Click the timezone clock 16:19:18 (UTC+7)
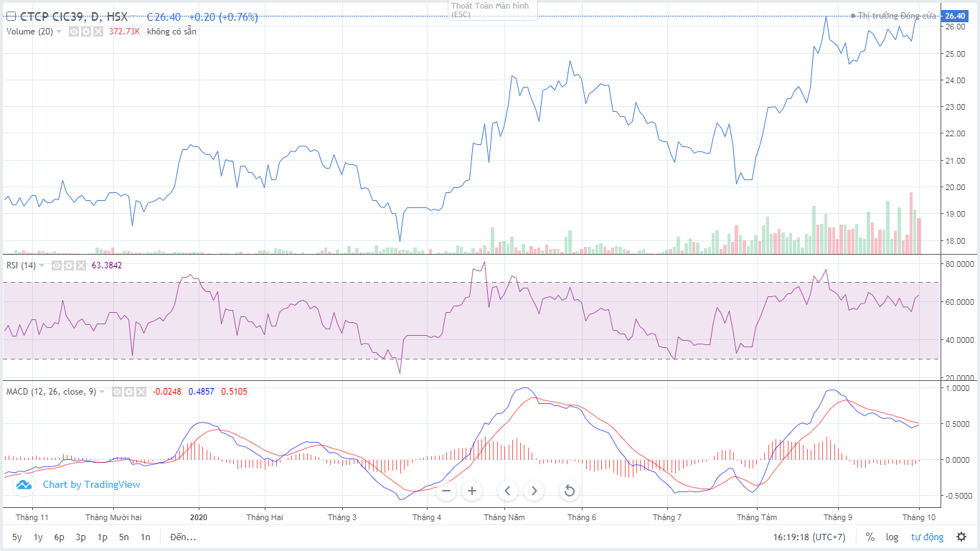Viewport: 980px width, 551px height. pos(809,537)
